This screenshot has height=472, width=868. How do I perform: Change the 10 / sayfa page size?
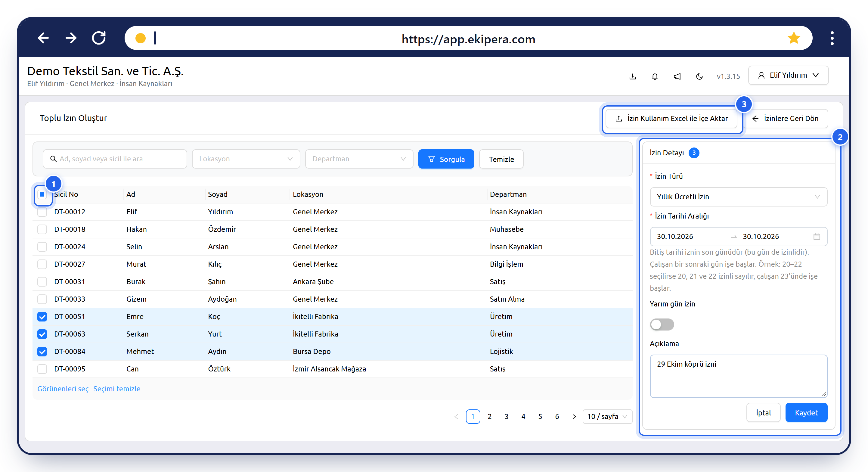tap(607, 416)
